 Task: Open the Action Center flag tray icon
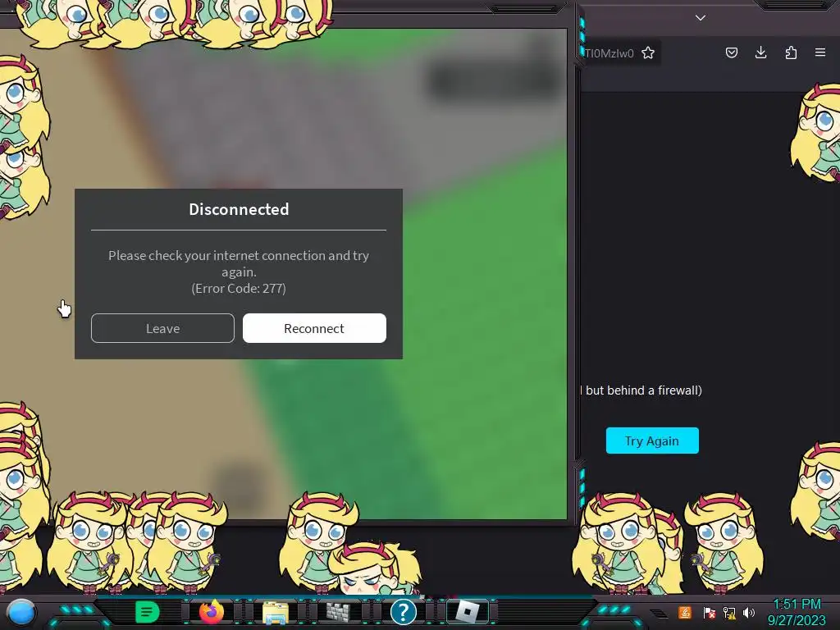click(x=710, y=612)
